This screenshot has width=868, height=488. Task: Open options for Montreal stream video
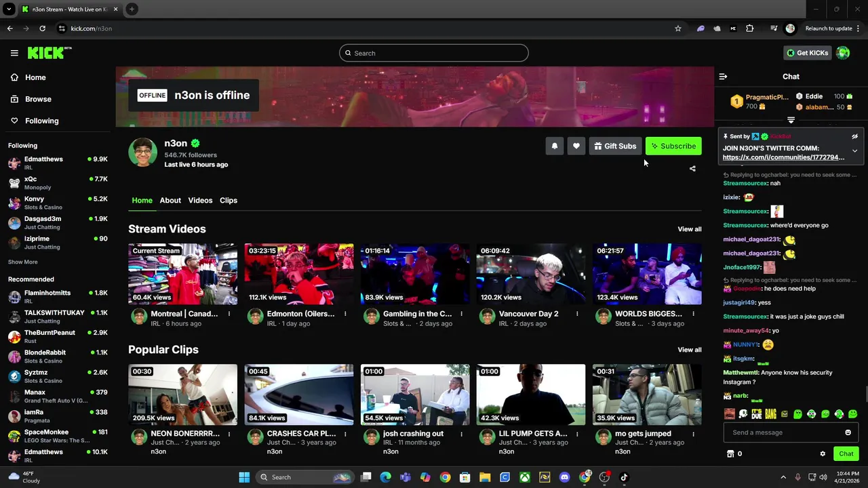pyautogui.click(x=229, y=314)
